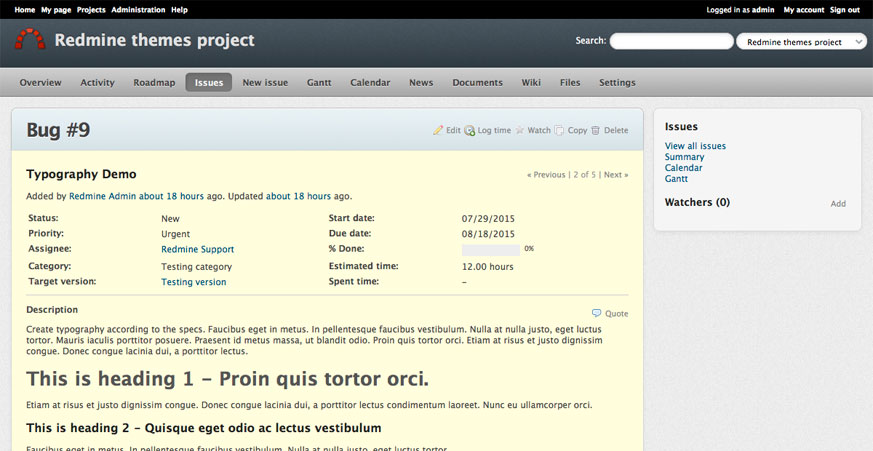Open Calendar link in the sidebar
Screen dimensions: 873x451
683,168
